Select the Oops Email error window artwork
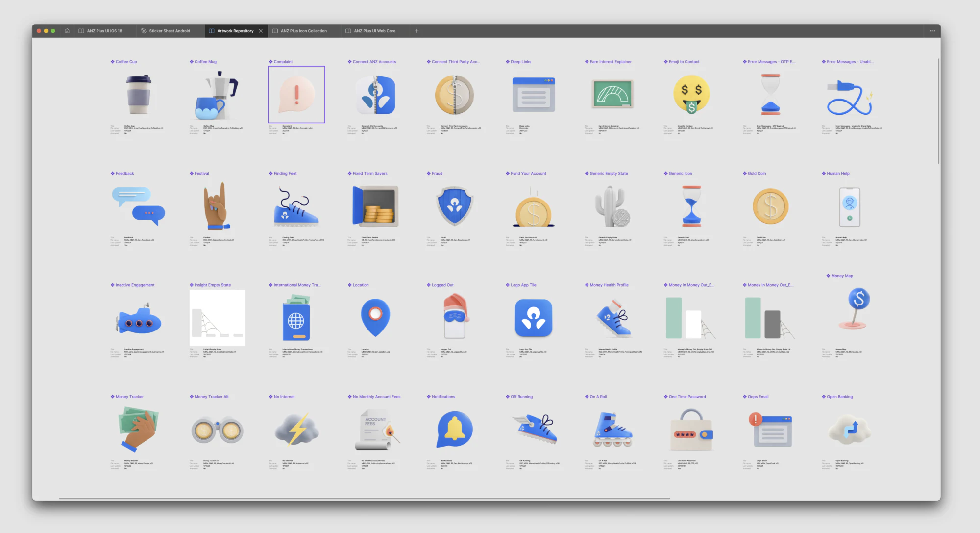 click(x=771, y=430)
